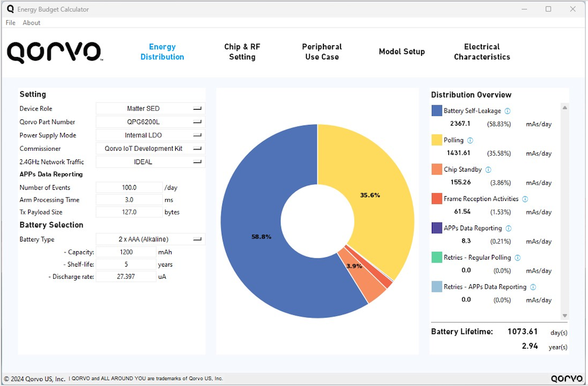The height and width of the screenshot is (386, 588).
Task: Open the About menu
Action: click(x=31, y=23)
